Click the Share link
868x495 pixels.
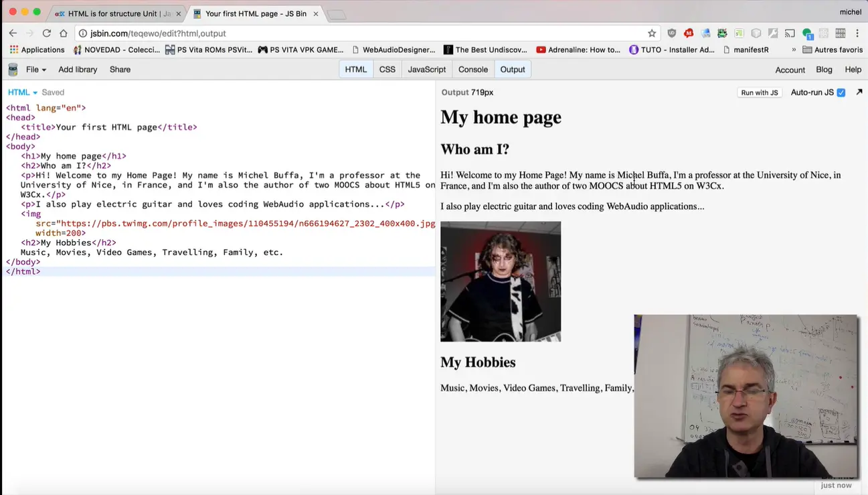click(x=120, y=70)
